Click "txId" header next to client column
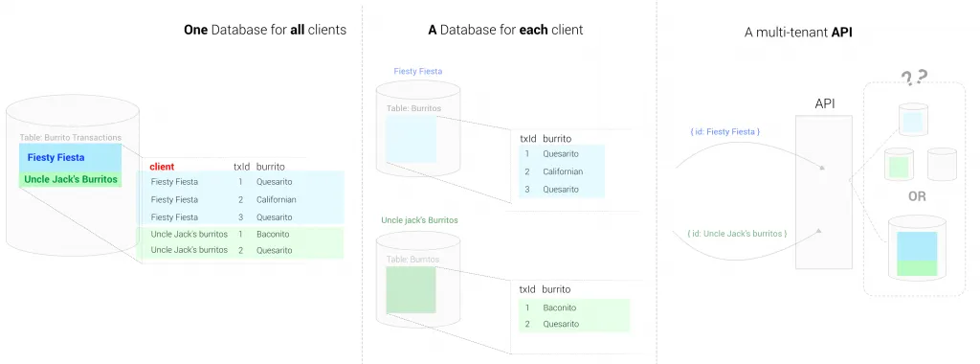This screenshot has height=364, width=980. tap(241, 167)
